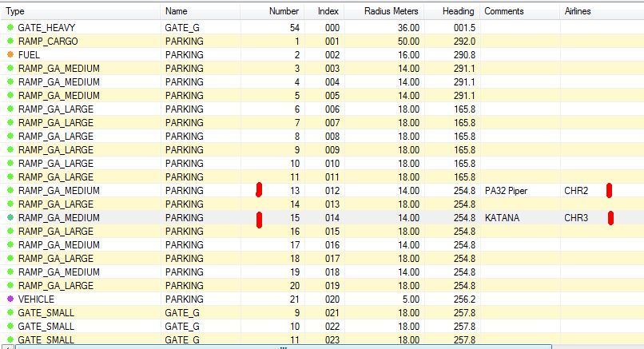Select the green dot icon in index 021 row
This screenshot has width=644, height=349.
coord(10,312)
